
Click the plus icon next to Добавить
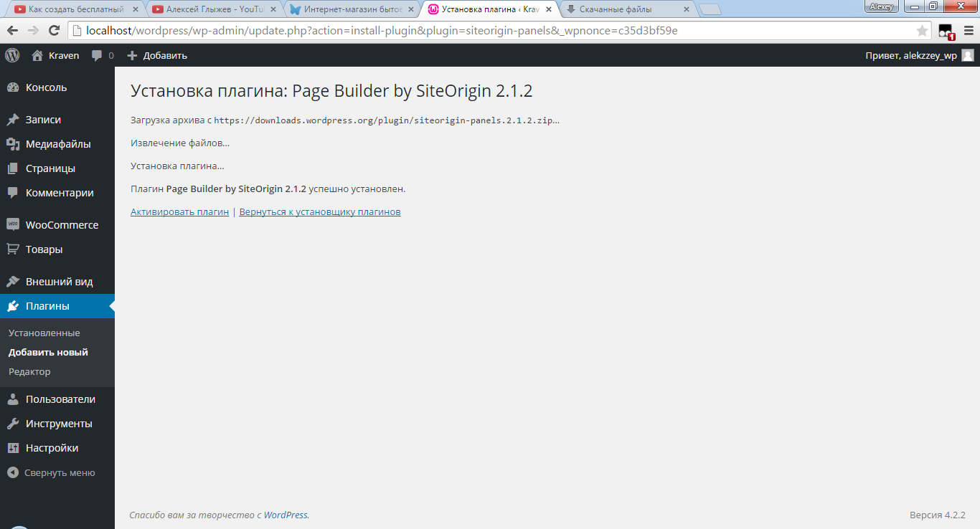132,55
